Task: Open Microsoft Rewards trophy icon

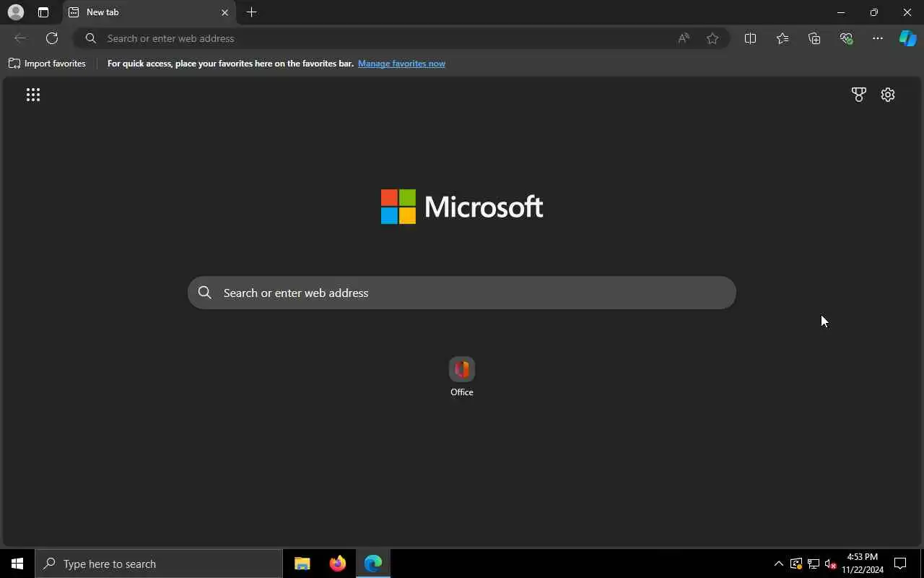Action: (858, 95)
